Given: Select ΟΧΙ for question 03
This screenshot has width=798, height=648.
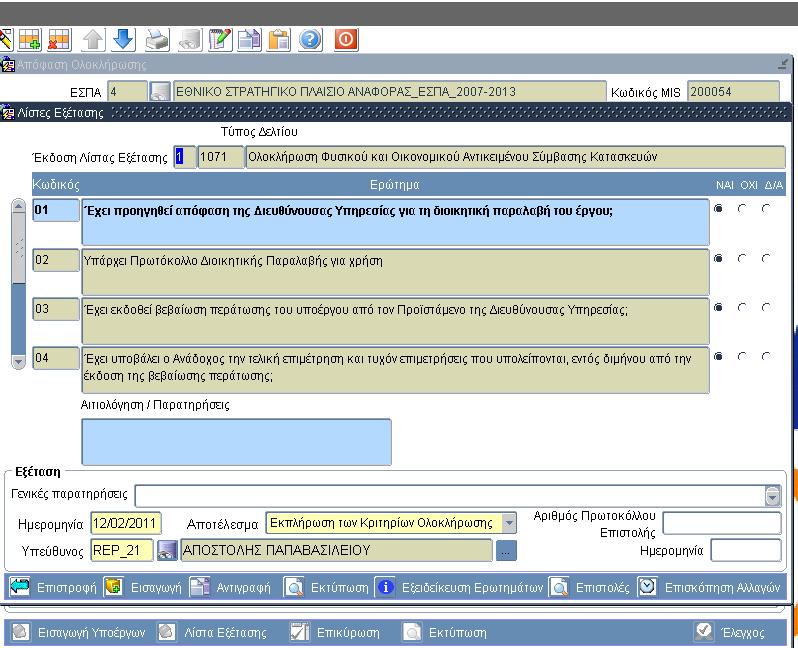Looking at the screenshot, I should pyautogui.click(x=742, y=307).
